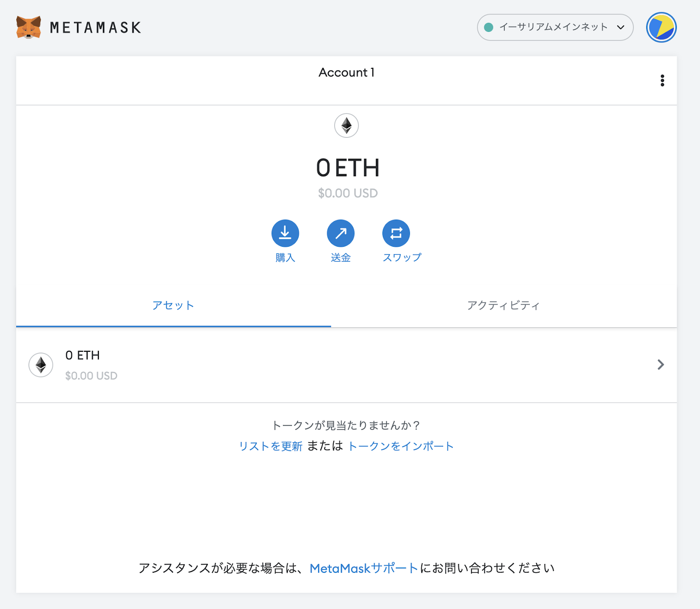Switch to the アセット tab
The image size is (700, 609).
(173, 305)
